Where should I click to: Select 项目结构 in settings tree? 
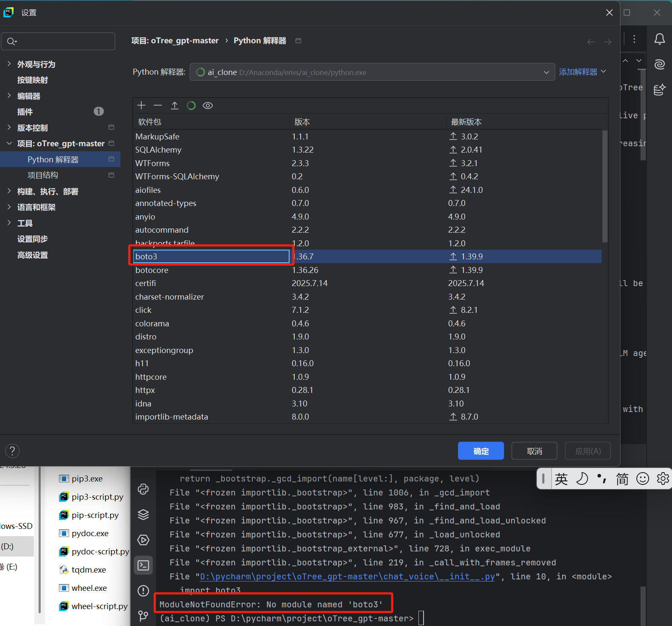[x=43, y=175]
